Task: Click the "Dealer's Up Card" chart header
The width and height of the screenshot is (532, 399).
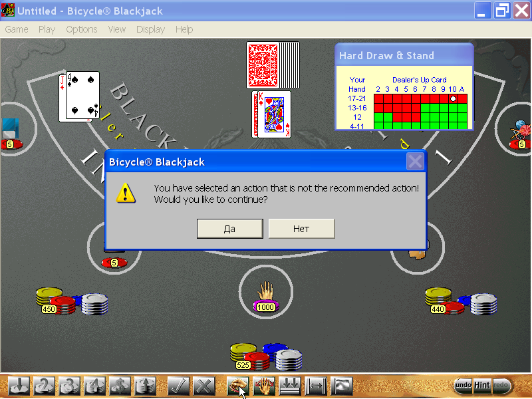Action: coord(420,80)
